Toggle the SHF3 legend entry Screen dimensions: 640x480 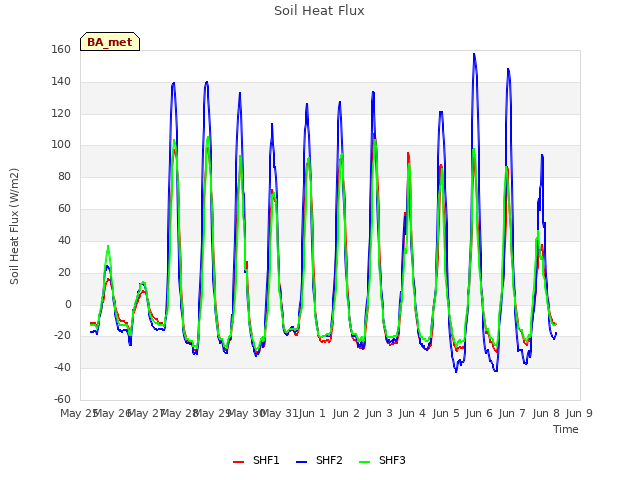(382, 460)
